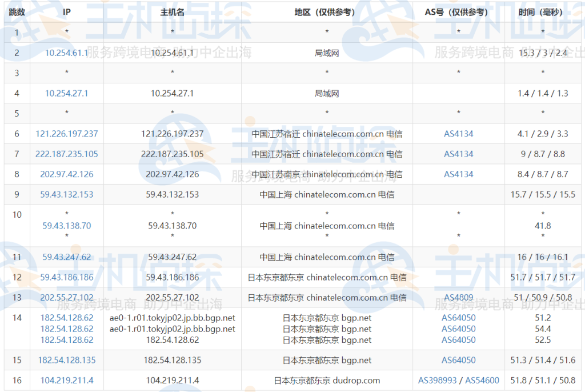Click the 59.43.138.70 IP link in hop 10

pyautogui.click(x=67, y=226)
